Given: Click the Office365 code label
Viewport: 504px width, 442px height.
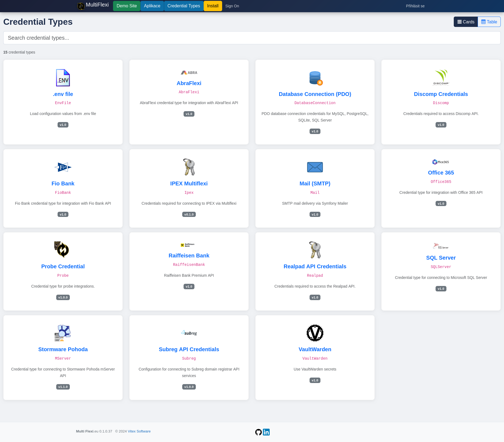Looking at the screenshot, I should (441, 182).
